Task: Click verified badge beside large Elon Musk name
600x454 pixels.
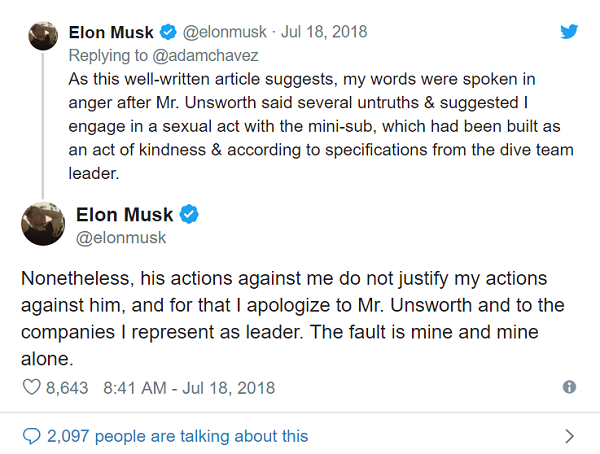Action: pyautogui.click(x=187, y=215)
